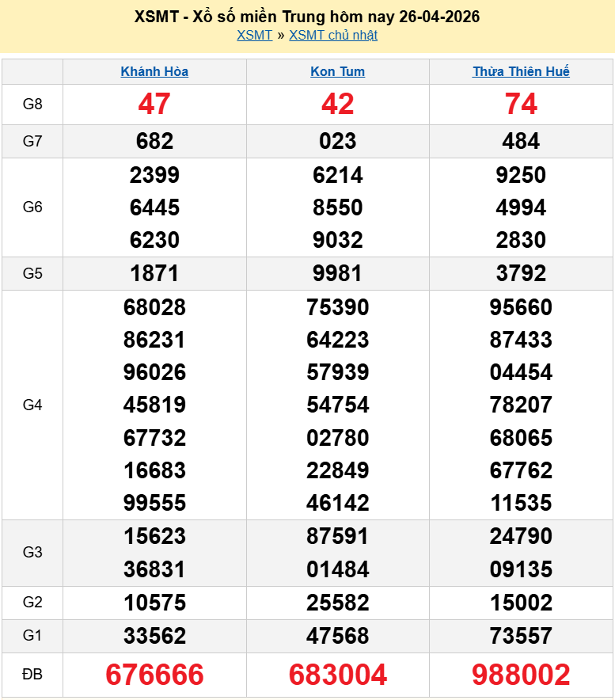Select Kon Tum G5 number 9981
This screenshot has width=615, height=700.
[x=338, y=274]
